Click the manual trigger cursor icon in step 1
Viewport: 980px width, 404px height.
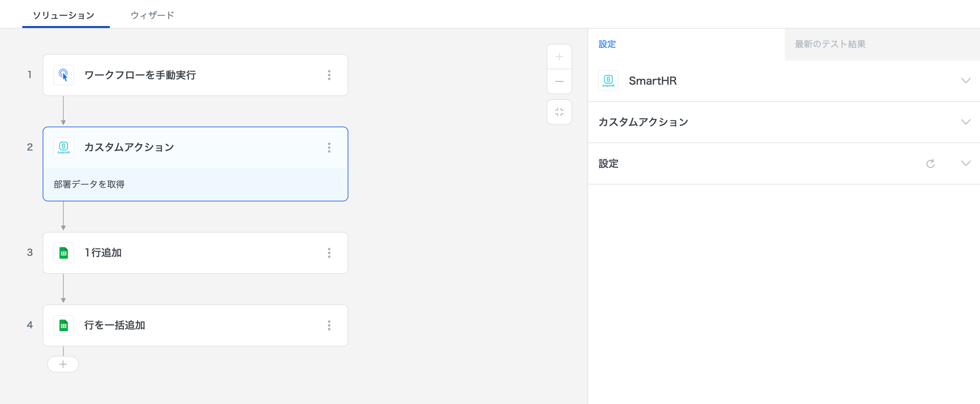point(63,75)
